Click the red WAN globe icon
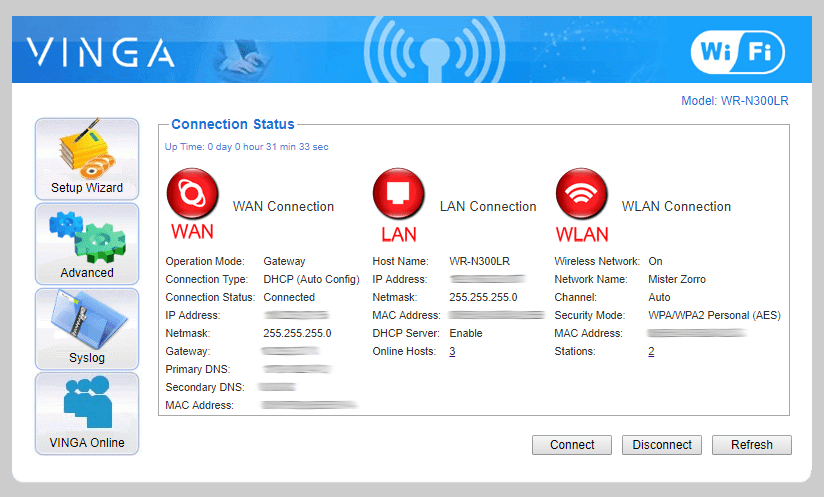824x497 pixels. click(191, 194)
